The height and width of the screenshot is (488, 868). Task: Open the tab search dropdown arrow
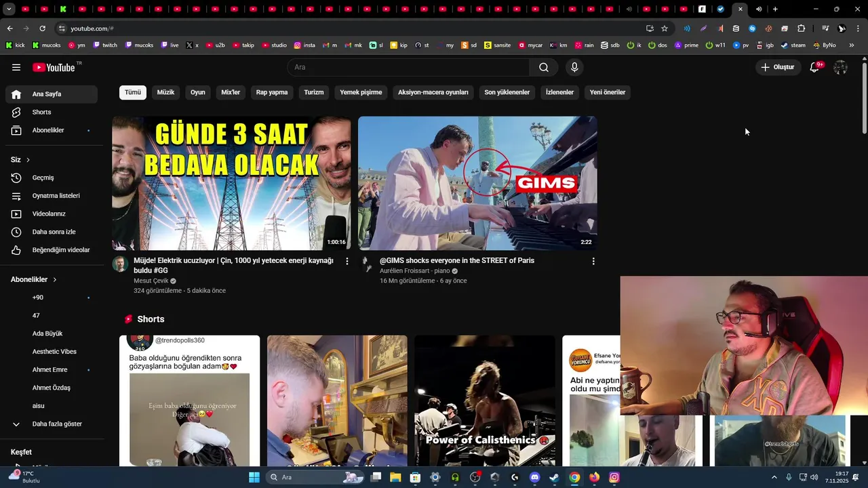(x=9, y=9)
